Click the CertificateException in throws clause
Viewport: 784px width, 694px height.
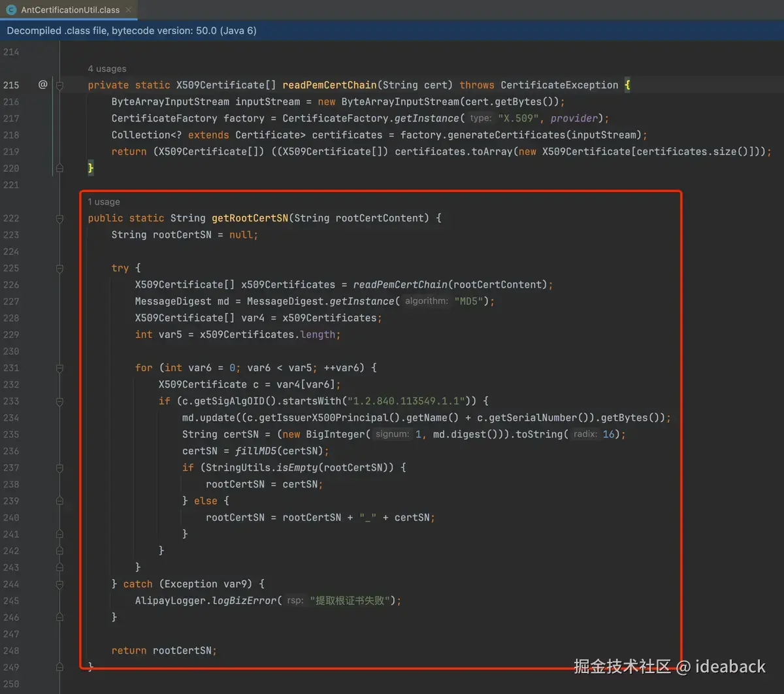(x=559, y=85)
